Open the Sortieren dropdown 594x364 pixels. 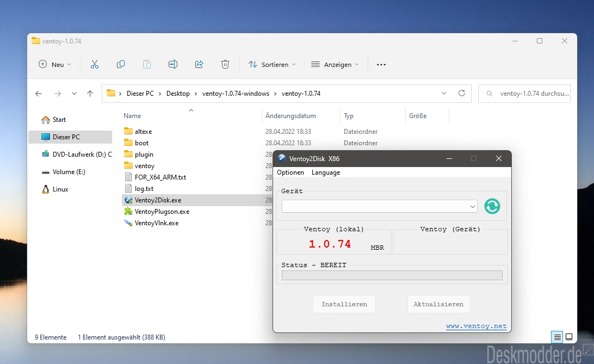tap(272, 64)
